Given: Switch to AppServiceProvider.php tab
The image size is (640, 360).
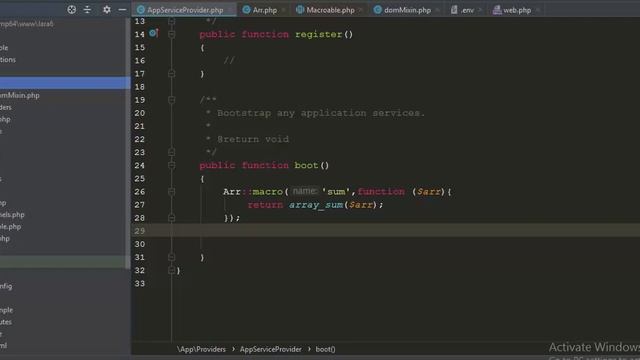Looking at the screenshot, I should tap(185, 10).
